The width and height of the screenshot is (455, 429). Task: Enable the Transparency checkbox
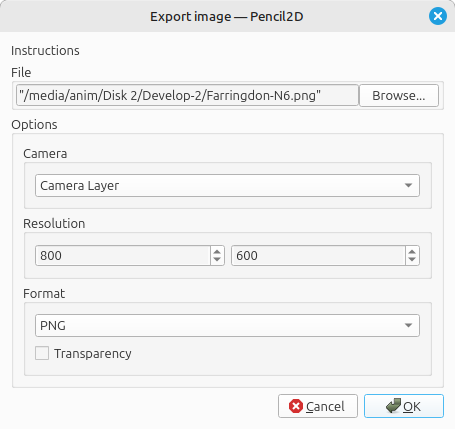42,353
